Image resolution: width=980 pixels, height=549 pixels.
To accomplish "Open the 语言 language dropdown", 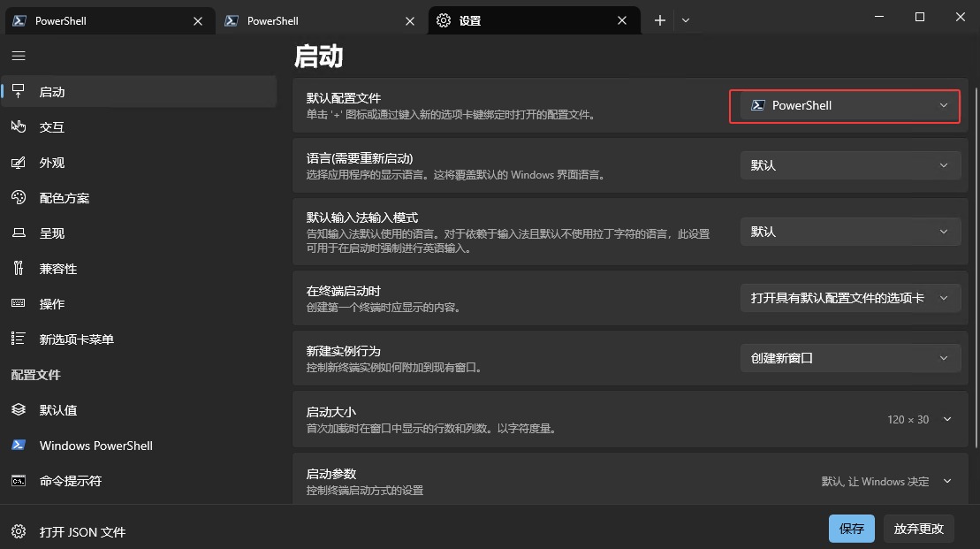I will pyautogui.click(x=849, y=165).
